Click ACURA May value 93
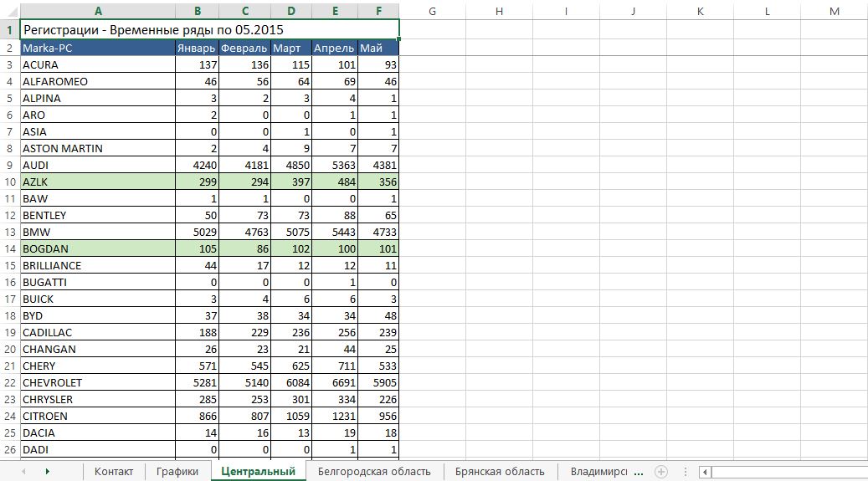 pyautogui.click(x=378, y=64)
